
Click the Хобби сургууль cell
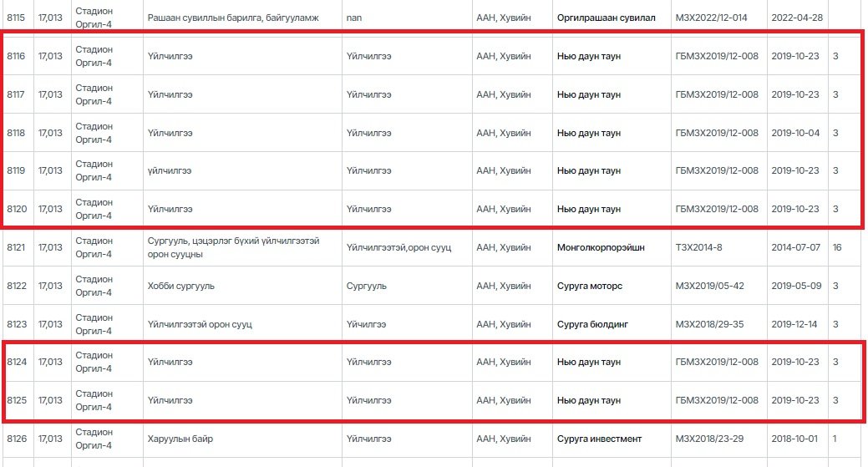[x=180, y=286]
